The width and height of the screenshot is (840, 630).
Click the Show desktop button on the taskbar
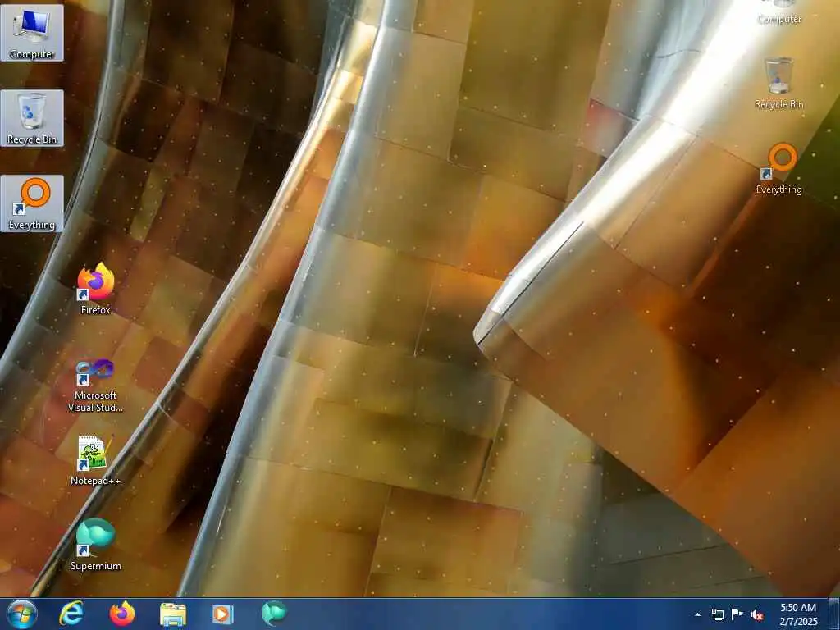click(x=834, y=614)
